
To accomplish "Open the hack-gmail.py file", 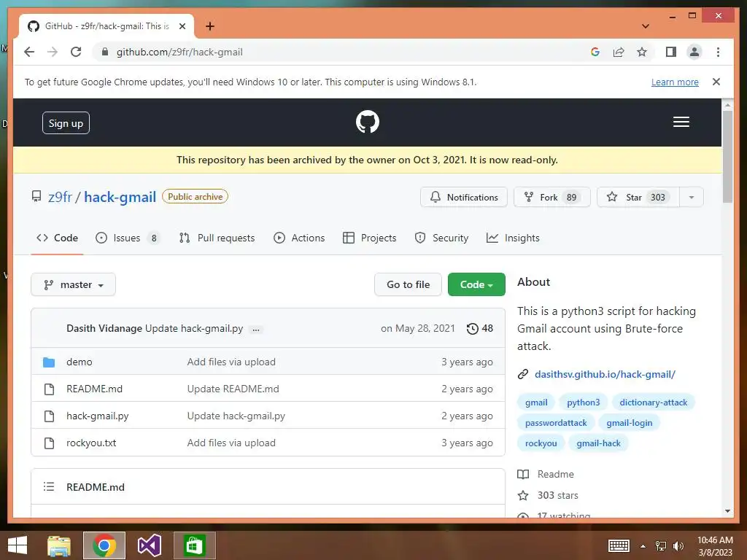I will (98, 416).
